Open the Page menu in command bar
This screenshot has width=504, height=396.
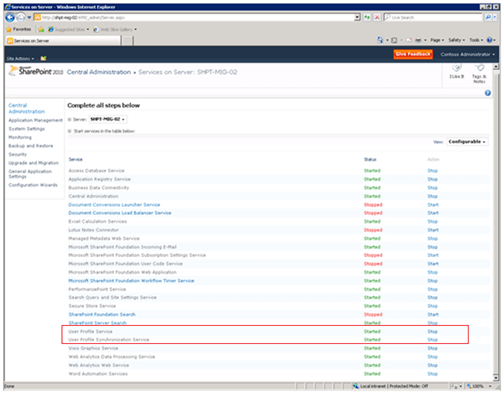[x=437, y=40]
